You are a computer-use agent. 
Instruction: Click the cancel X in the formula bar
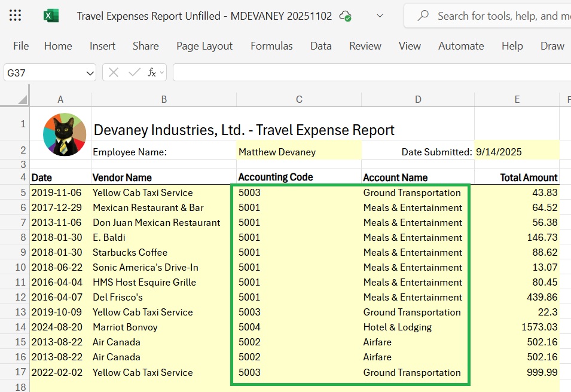coord(114,73)
